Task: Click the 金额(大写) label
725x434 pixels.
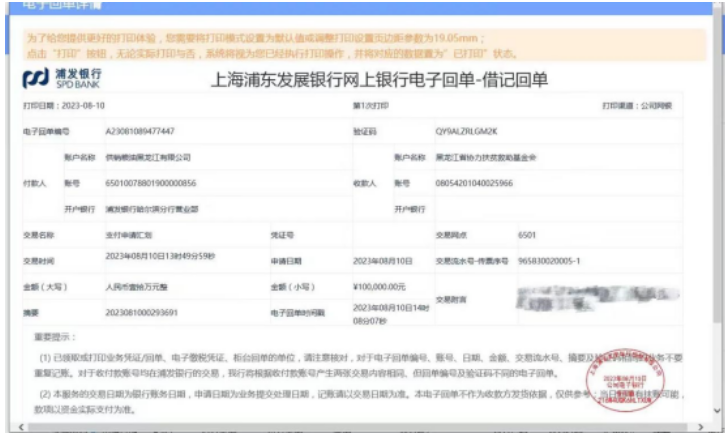Action: click(x=45, y=287)
